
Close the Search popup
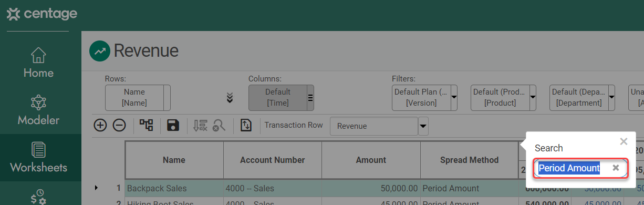[x=624, y=141]
